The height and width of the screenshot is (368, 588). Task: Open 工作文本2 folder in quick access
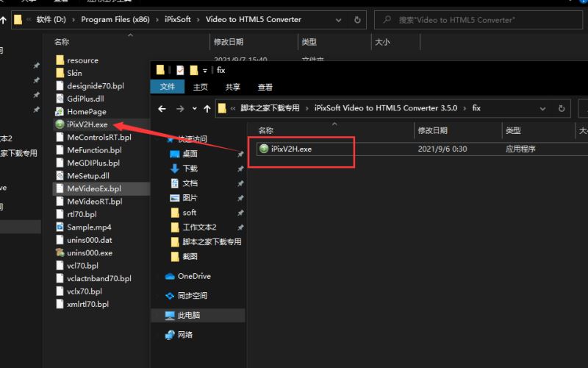pyautogui.click(x=199, y=227)
